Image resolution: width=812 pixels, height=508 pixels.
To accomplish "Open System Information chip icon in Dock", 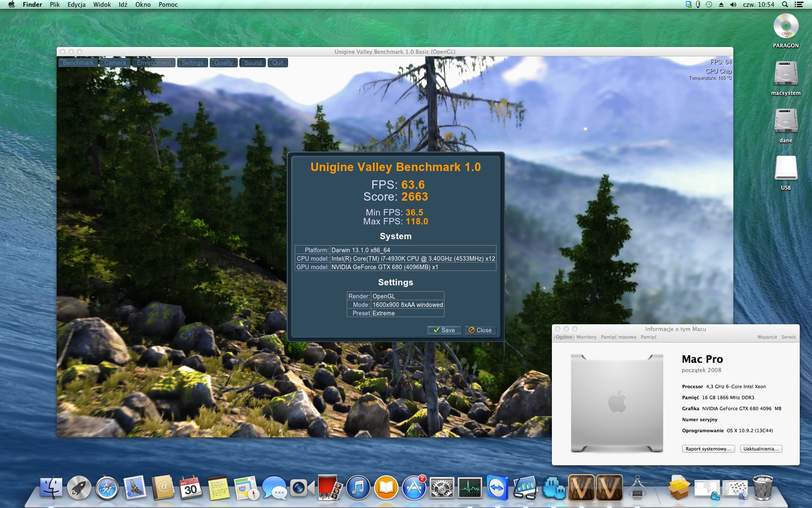I will 637,488.
